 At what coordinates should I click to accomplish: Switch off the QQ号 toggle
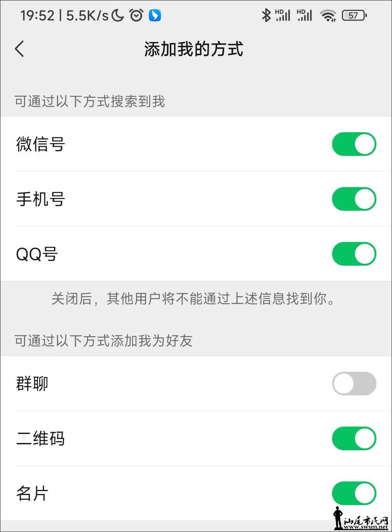(x=354, y=254)
